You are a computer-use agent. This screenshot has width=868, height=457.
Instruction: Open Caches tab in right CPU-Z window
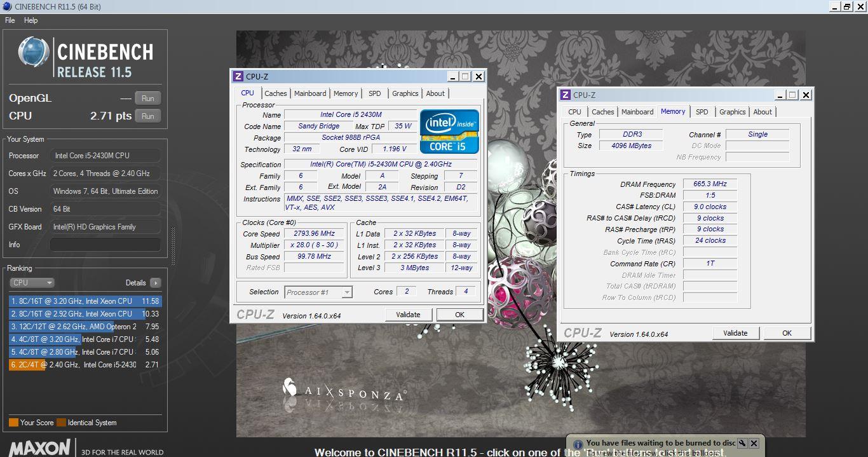pos(602,112)
